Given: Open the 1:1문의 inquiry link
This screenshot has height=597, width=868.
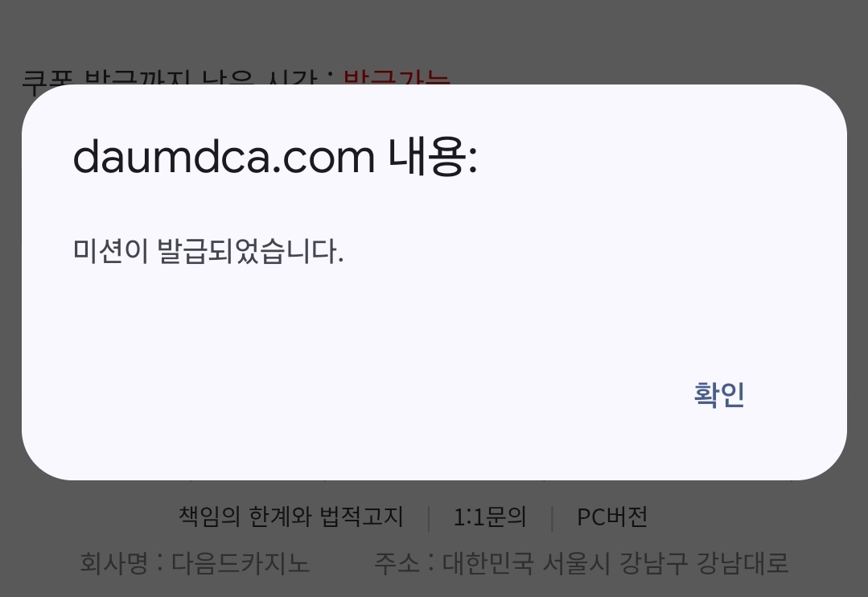Looking at the screenshot, I should 489,517.
